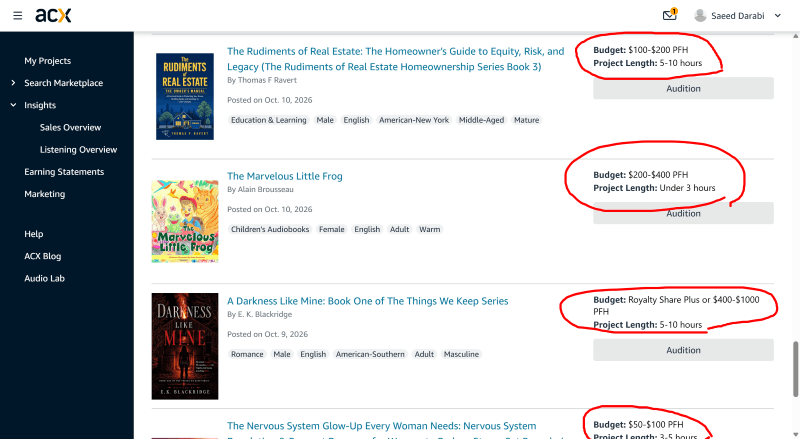Open Audio Lab
This screenshot has height=439, width=800.
44,278
